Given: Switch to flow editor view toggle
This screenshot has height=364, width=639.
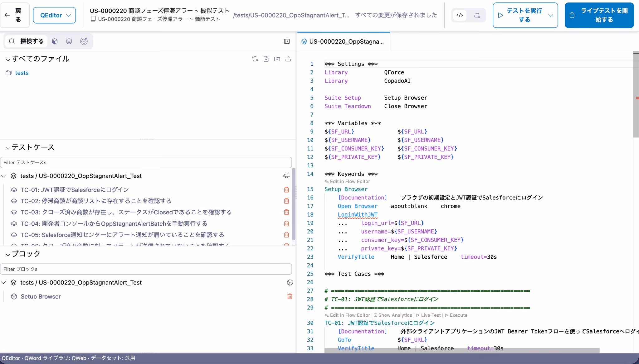Looking at the screenshot, I should point(477,15).
